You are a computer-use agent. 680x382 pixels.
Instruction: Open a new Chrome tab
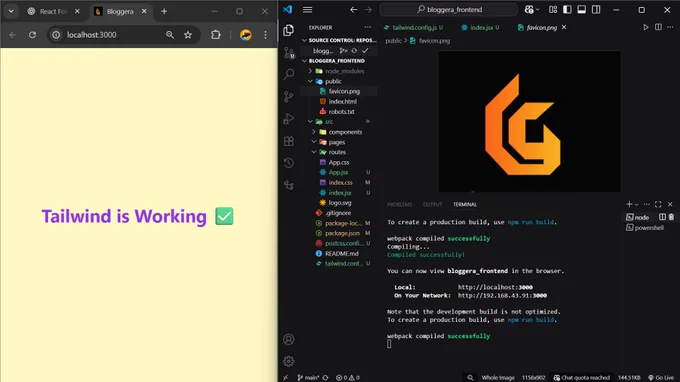point(164,11)
